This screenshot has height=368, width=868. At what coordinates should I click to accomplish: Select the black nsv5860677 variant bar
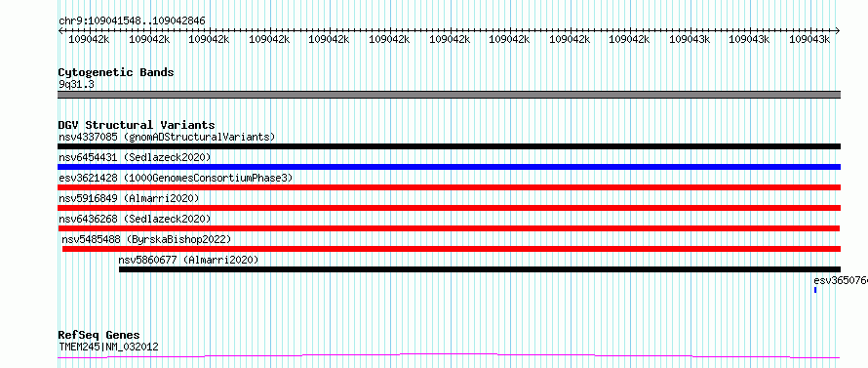click(480, 269)
